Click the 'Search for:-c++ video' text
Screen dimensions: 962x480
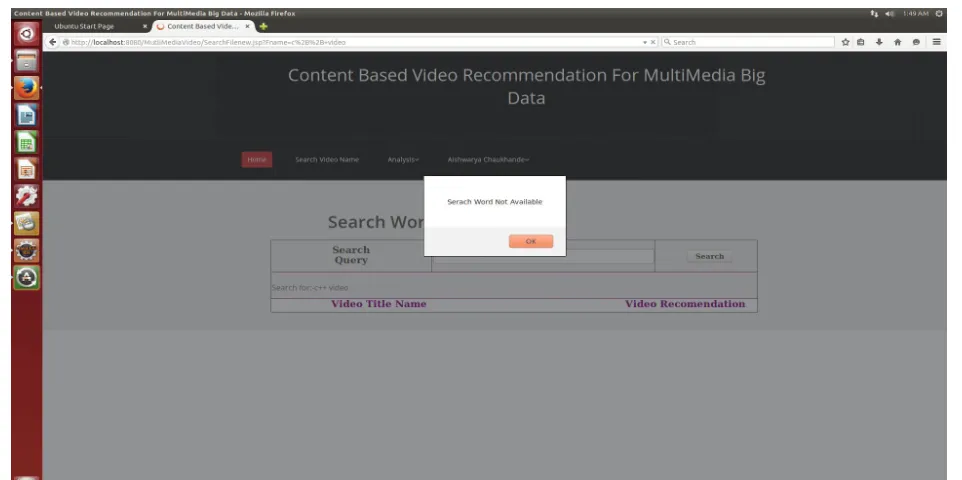coord(310,288)
